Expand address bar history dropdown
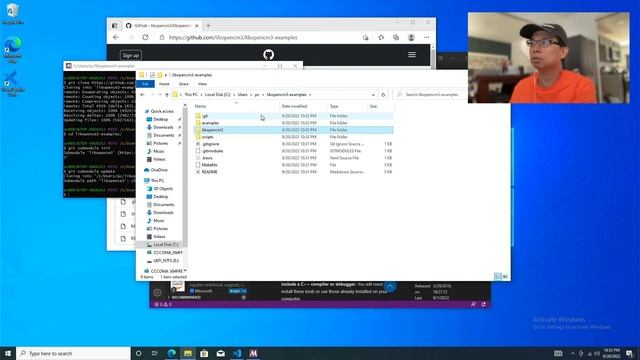This screenshot has width=640, height=360. (x=373, y=95)
